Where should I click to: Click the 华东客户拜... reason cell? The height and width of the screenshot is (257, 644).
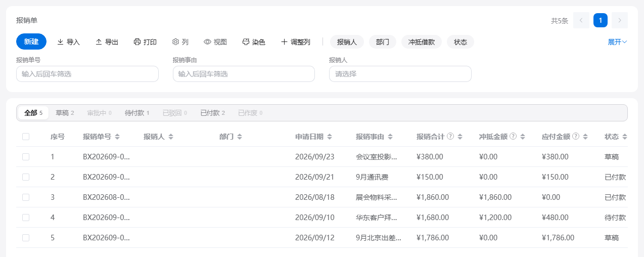tap(377, 218)
